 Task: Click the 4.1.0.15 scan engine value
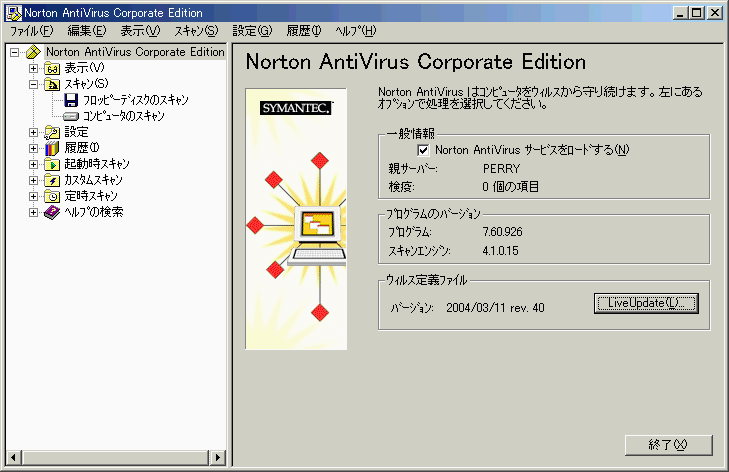tap(500, 251)
